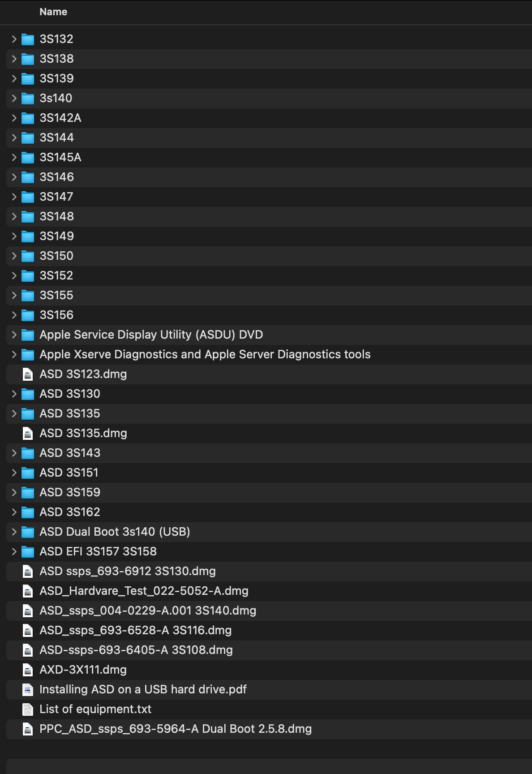
Task: Select PPC_ASD_ssps Dual Boot dmg icon
Action: (28, 729)
